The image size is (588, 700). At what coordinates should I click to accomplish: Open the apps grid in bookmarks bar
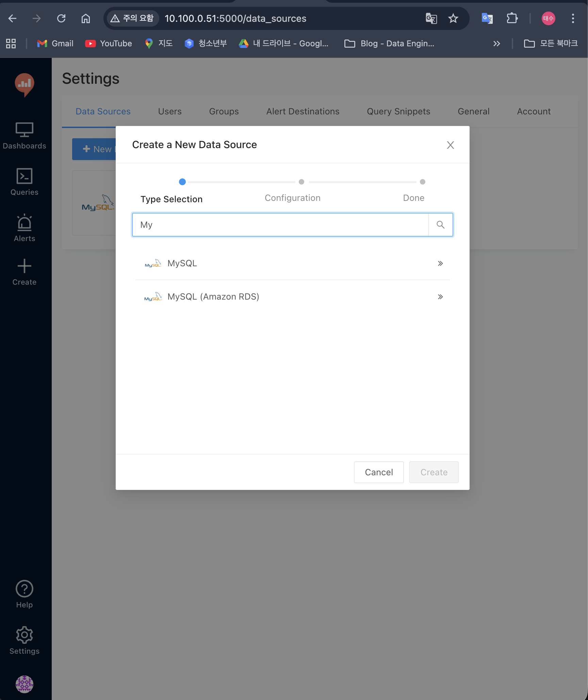(x=11, y=44)
